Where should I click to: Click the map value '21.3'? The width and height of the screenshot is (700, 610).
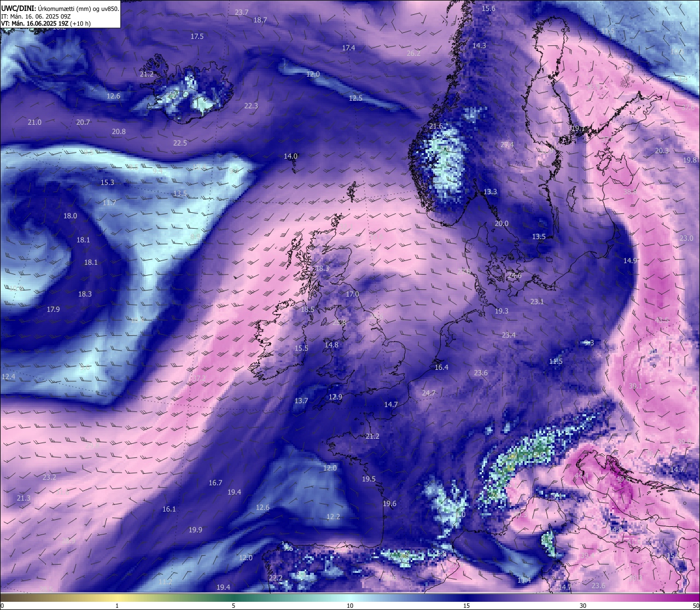tap(24, 498)
